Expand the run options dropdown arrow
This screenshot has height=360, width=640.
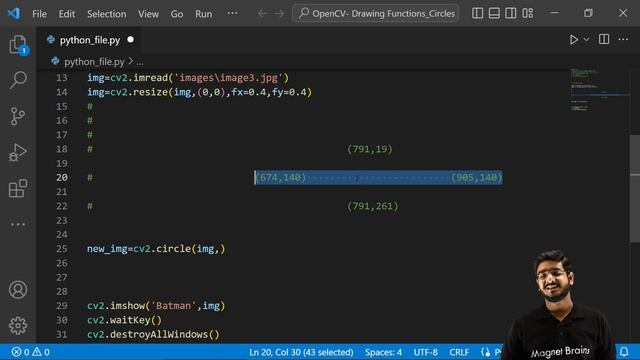pyautogui.click(x=587, y=40)
